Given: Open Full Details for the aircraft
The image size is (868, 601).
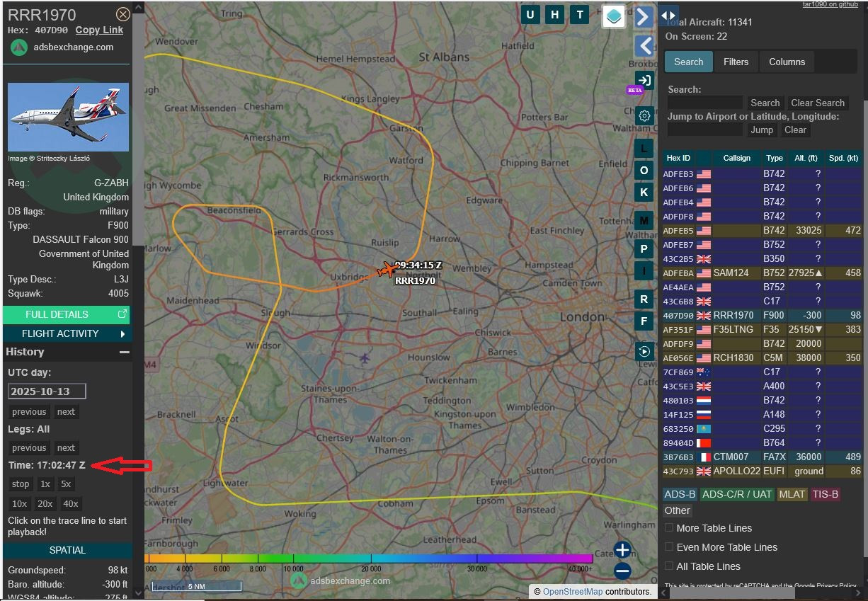Looking at the screenshot, I should (x=67, y=314).
